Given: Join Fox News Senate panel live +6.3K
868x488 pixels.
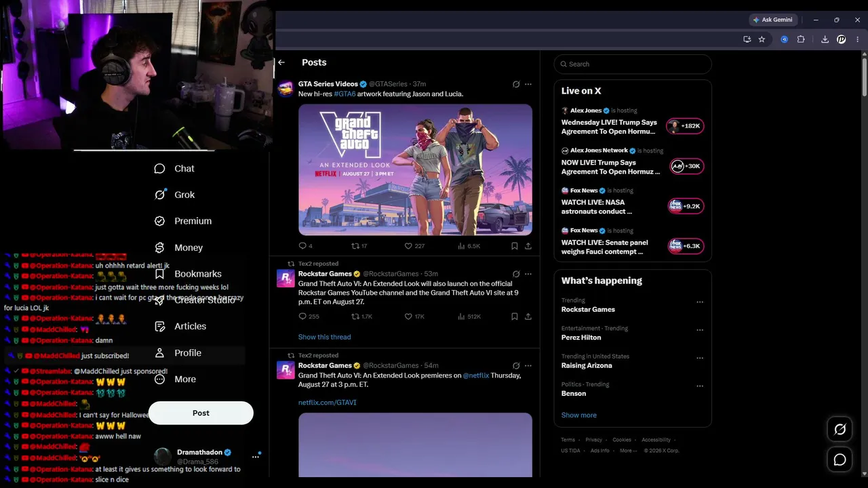Looking at the screenshot, I should pyautogui.click(x=686, y=246).
